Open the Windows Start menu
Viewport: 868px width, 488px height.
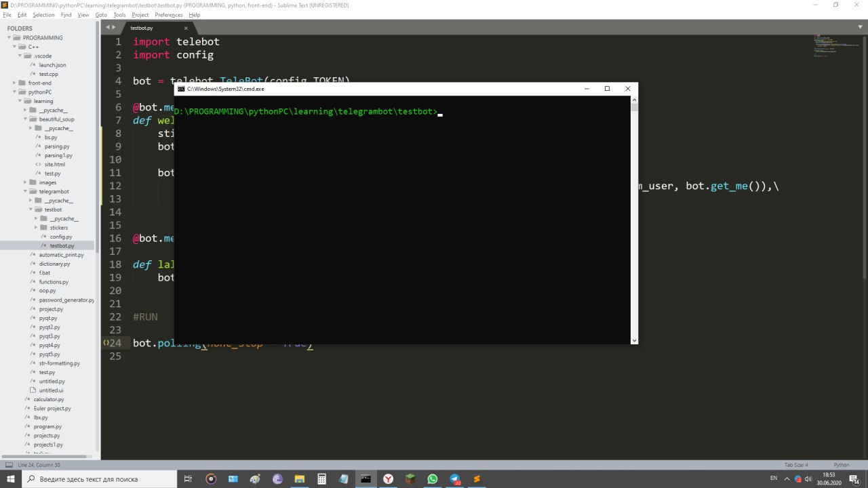pyautogui.click(x=11, y=479)
